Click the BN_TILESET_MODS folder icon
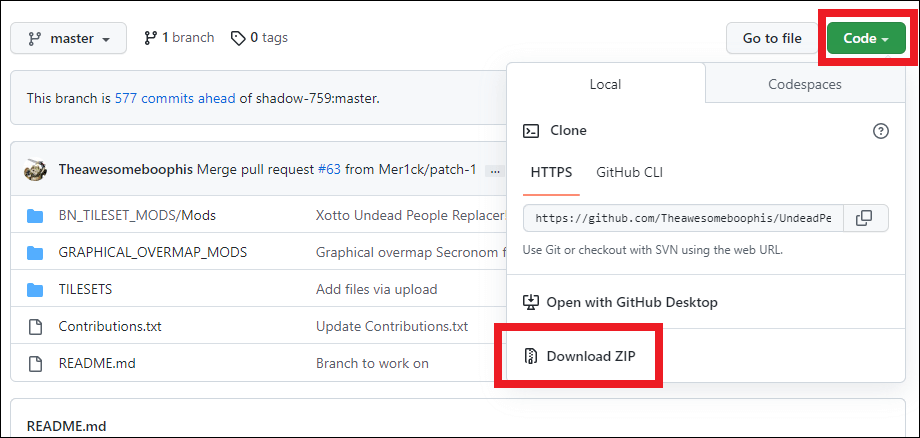Image resolution: width=920 pixels, height=438 pixels. pyautogui.click(x=36, y=215)
